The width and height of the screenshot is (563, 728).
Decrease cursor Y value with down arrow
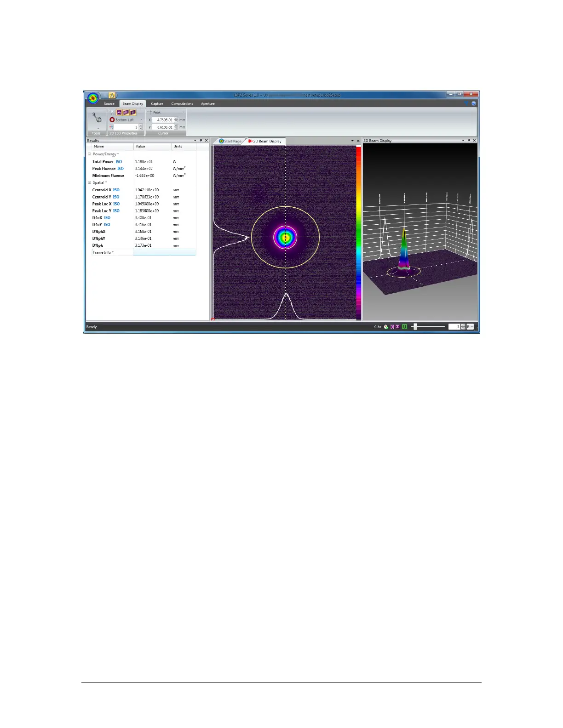tap(176, 129)
